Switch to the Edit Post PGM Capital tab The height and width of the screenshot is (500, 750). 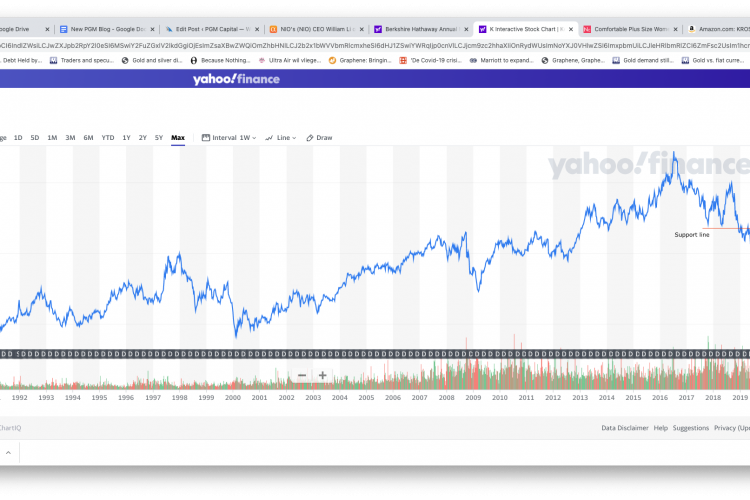[205, 30]
